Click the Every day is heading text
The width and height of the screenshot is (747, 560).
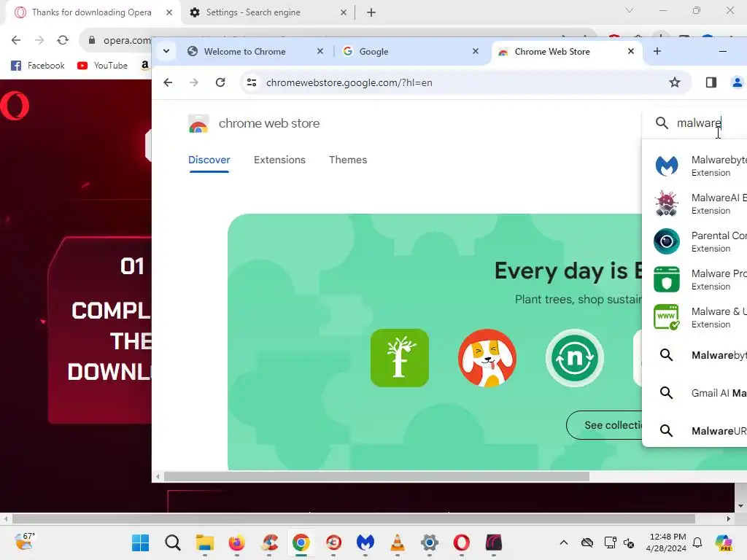tap(568, 271)
